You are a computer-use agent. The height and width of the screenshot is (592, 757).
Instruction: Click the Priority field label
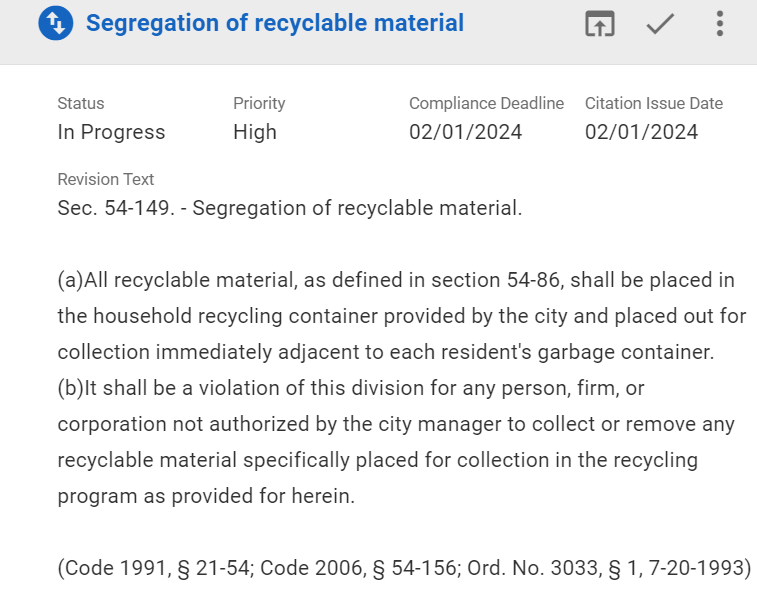click(259, 103)
